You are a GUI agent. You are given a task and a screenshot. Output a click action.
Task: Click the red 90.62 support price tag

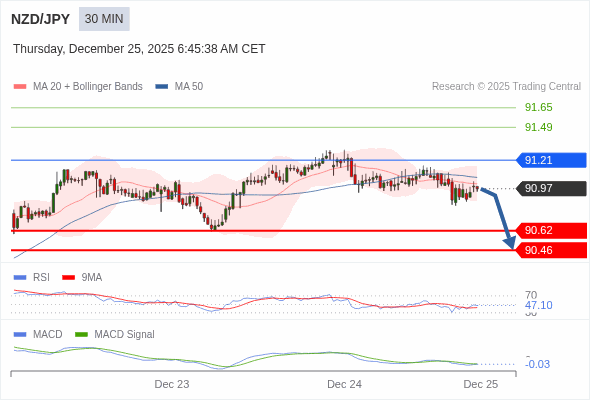pos(551,230)
